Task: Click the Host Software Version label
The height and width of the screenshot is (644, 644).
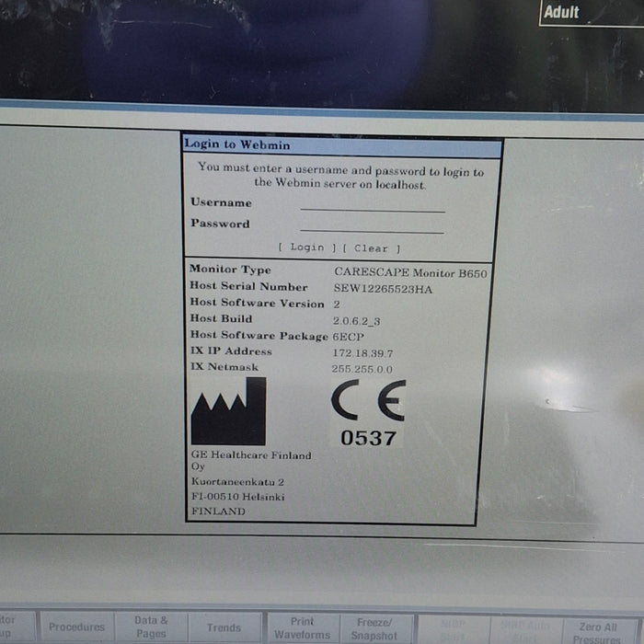Action: coord(257,303)
